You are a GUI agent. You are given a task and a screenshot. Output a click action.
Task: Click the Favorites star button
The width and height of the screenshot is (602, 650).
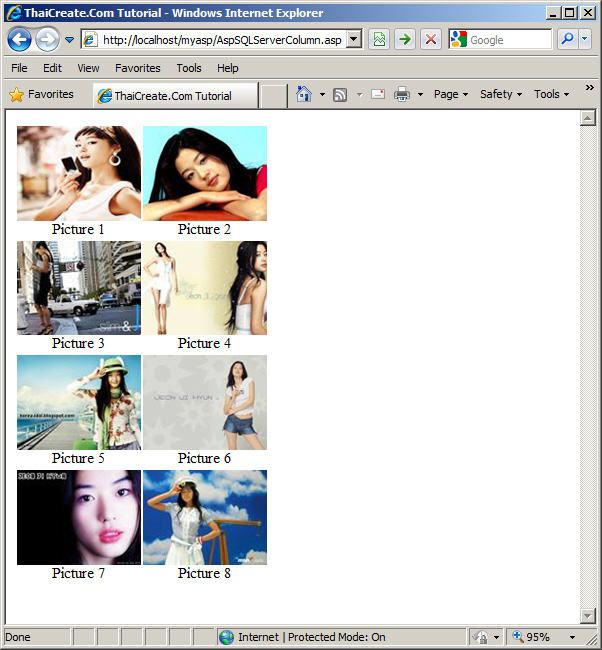[x=41, y=94]
